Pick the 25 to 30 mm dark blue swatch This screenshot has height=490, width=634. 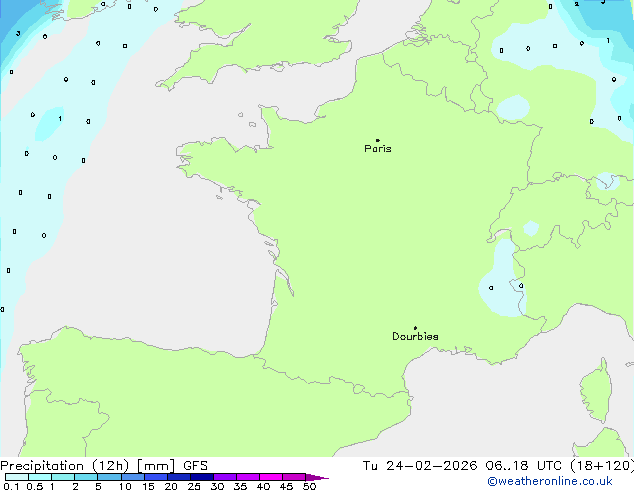(x=202, y=477)
